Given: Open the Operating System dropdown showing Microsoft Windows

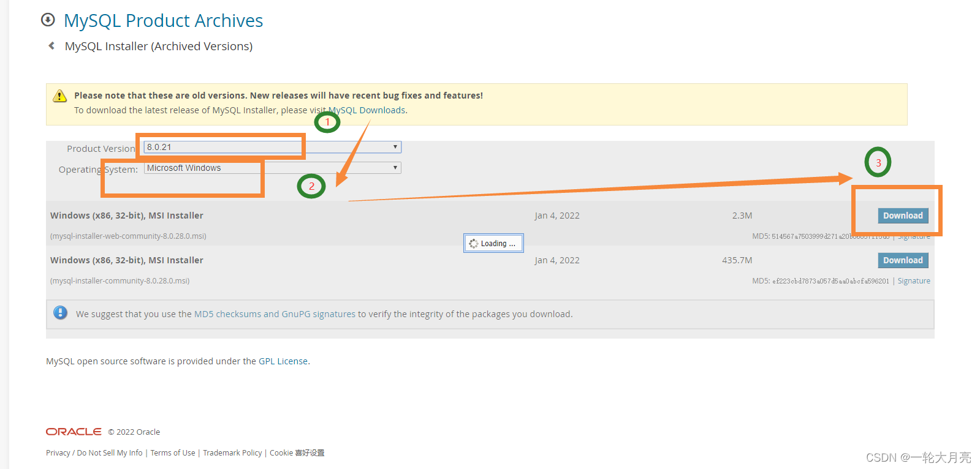Looking at the screenshot, I should pyautogui.click(x=273, y=168).
